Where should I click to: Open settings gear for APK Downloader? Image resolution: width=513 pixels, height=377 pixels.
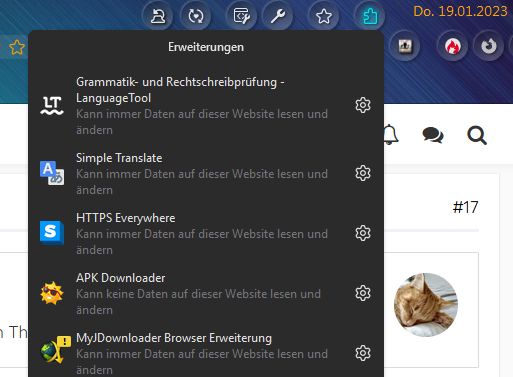click(363, 293)
